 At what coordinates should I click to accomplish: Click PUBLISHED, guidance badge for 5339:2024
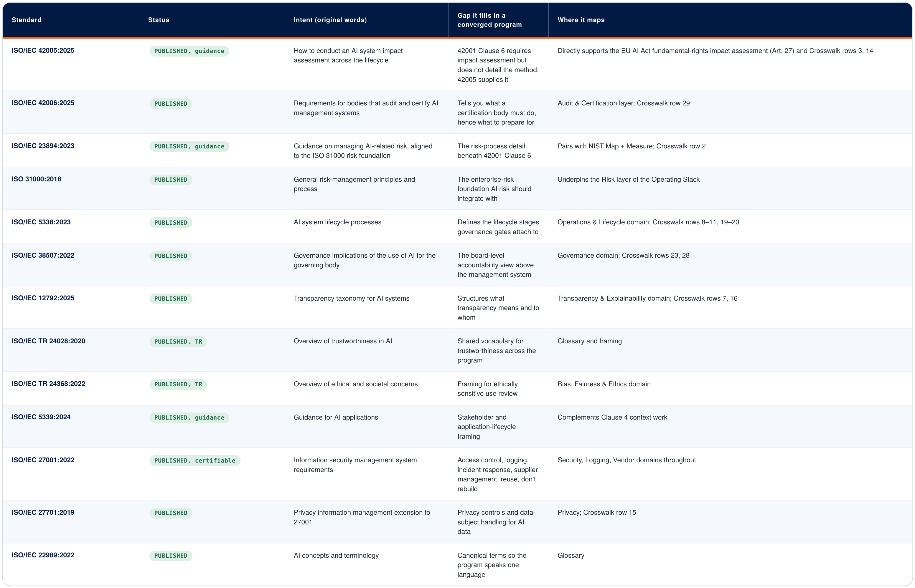pos(189,418)
